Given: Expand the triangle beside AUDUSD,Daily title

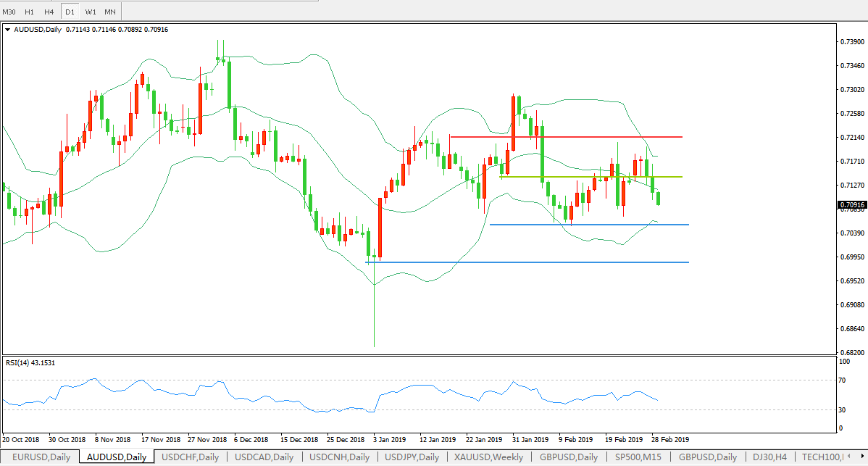Looking at the screenshot, I should coord(7,30).
